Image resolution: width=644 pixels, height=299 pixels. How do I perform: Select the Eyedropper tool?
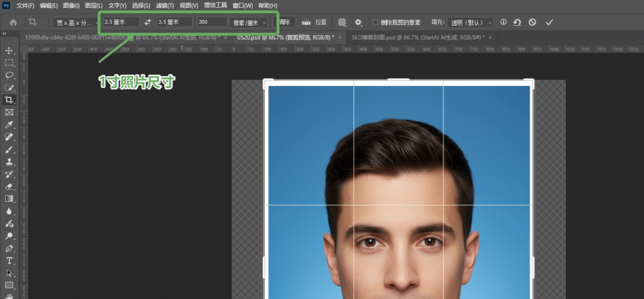point(9,124)
